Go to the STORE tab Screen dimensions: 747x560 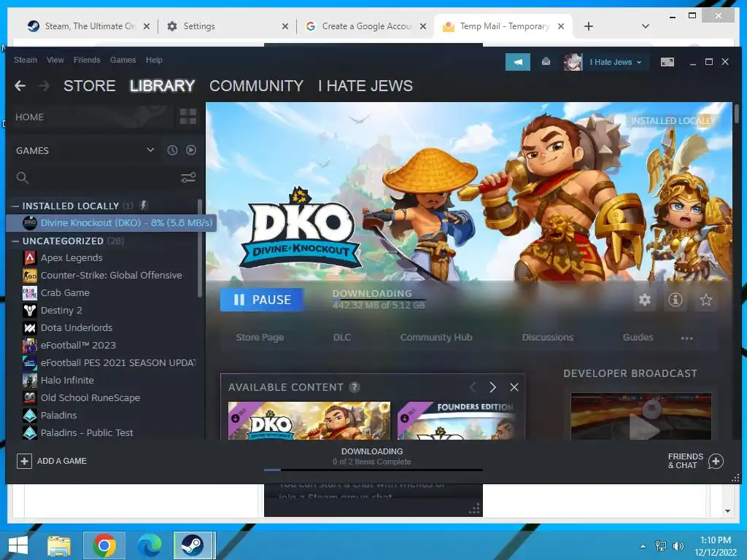[x=90, y=86]
